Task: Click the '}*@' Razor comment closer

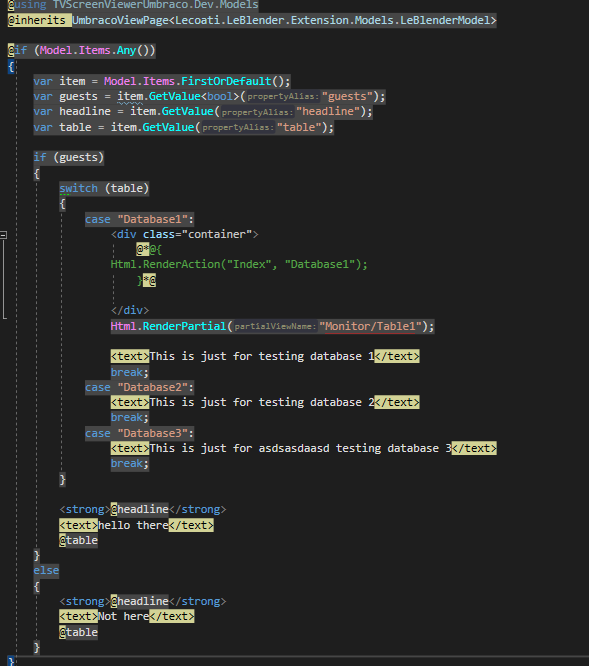Action: coord(146,280)
